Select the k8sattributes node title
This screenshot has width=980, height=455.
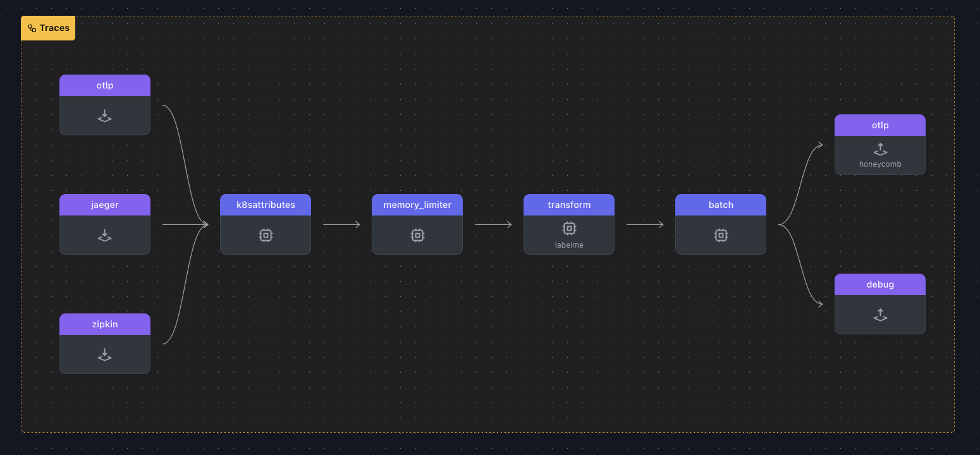pyautogui.click(x=265, y=204)
